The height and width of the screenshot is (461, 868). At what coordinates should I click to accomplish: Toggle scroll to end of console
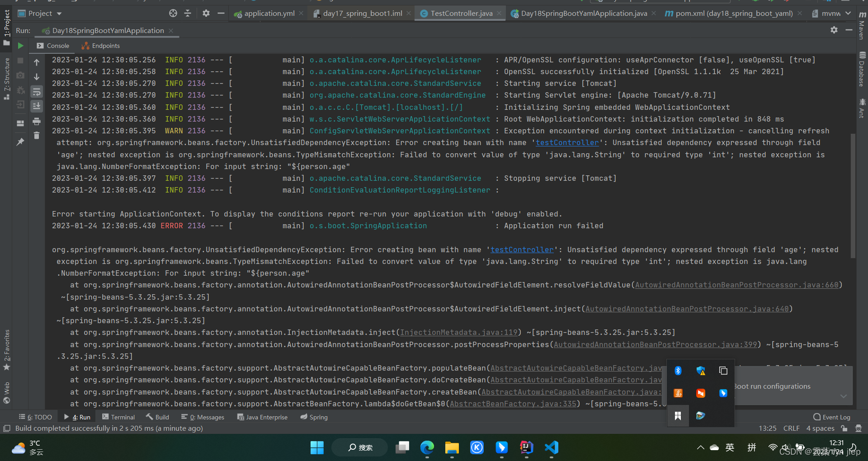[x=37, y=106]
